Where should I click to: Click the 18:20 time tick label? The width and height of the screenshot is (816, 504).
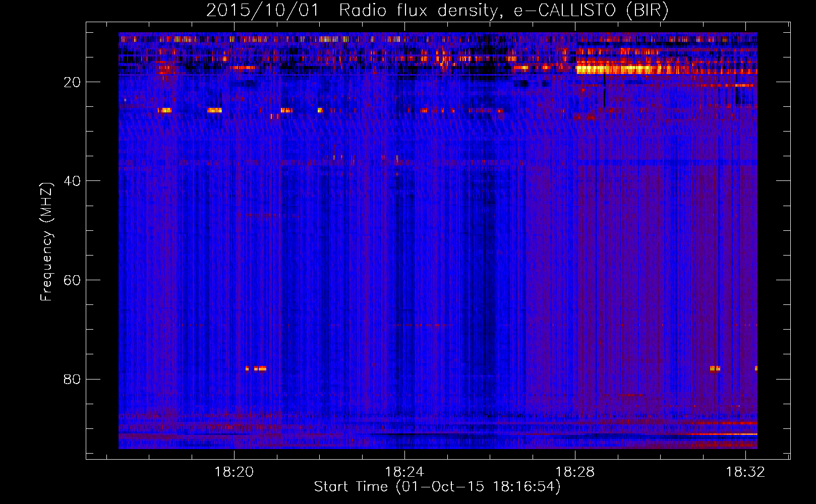pyautogui.click(x=234, y=472)
